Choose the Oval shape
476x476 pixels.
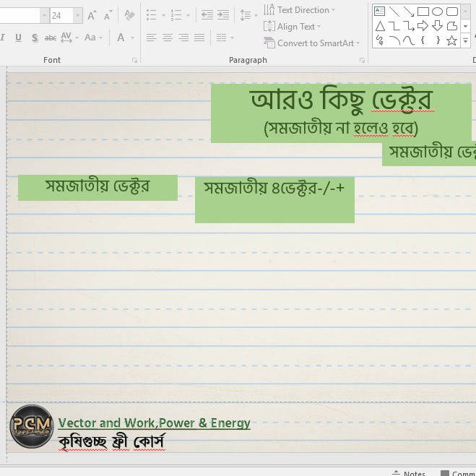coord(437,12)
